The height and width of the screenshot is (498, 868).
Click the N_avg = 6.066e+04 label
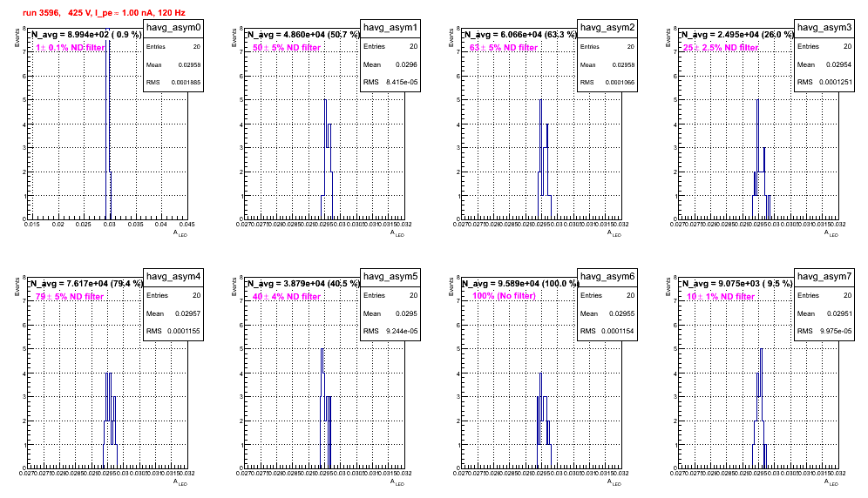pyautogui.click(x=520, y=34)
